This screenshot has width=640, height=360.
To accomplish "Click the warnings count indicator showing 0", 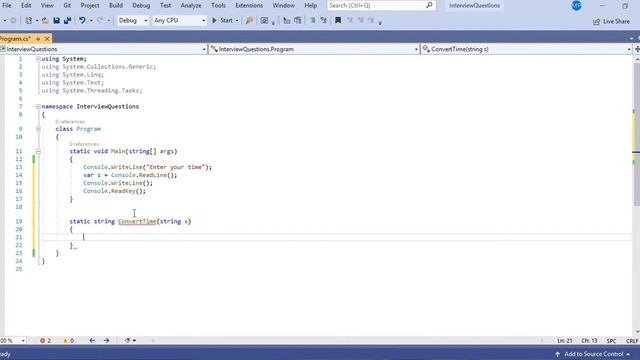I will [x=68, y=340].
